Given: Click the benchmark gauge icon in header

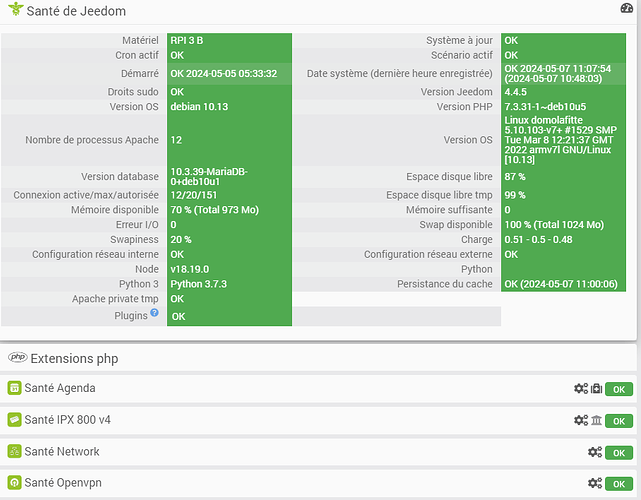Looking at the screenshot, I should (x=627, y=8).
